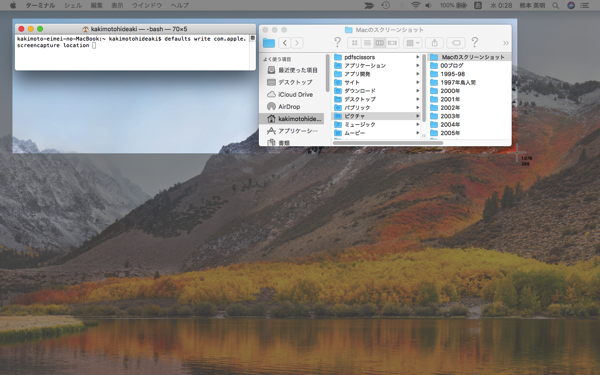Select the Macのスクリーンショット folder row
Viewport: 600px width, 375px height.
pos(469,57)
